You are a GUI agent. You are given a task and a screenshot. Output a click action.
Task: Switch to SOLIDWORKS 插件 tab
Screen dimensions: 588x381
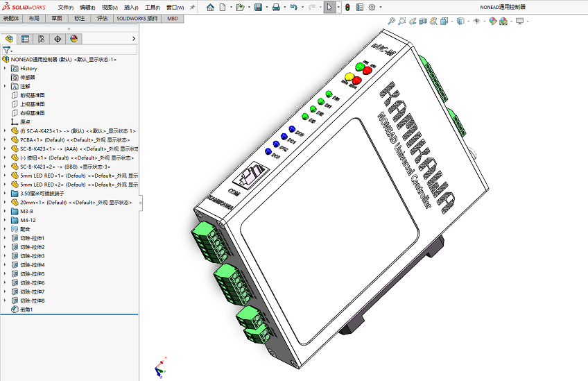(137, 19)
